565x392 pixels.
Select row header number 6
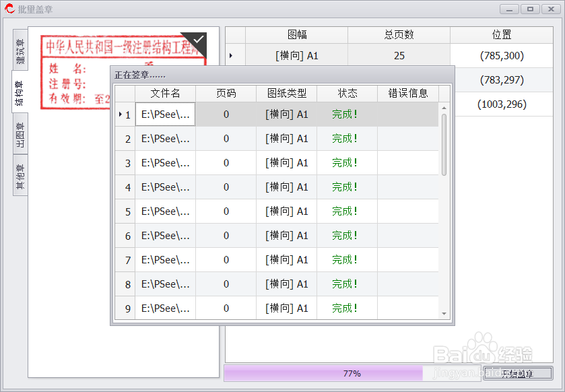[125, 236]
